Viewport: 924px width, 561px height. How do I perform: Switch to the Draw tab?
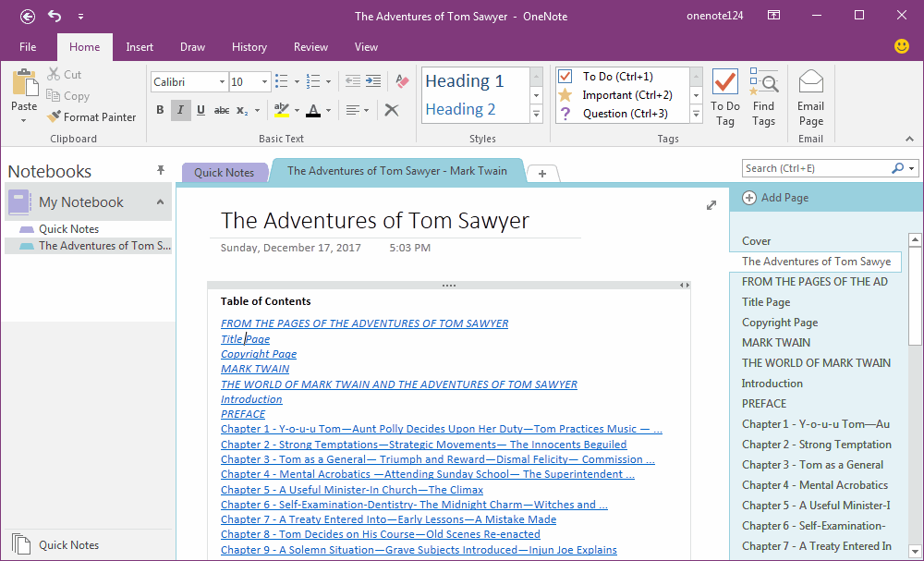point(193,47)
